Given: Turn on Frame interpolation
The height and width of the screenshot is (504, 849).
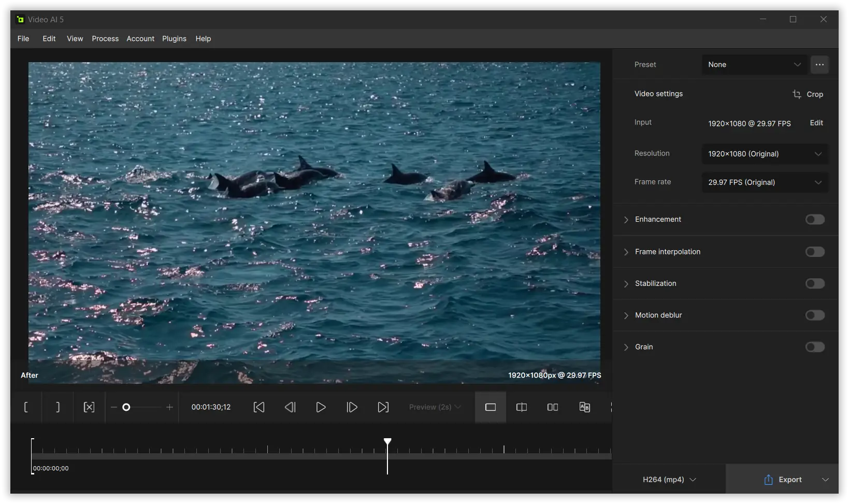Looking at the screenshot, I should (814, 252).
